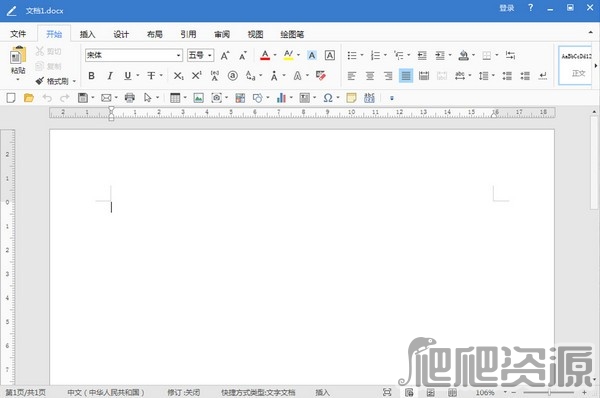Viewport: 600px width, 398px height.
Task: Toggle underline formatting
Action: (x=127, y=76)
